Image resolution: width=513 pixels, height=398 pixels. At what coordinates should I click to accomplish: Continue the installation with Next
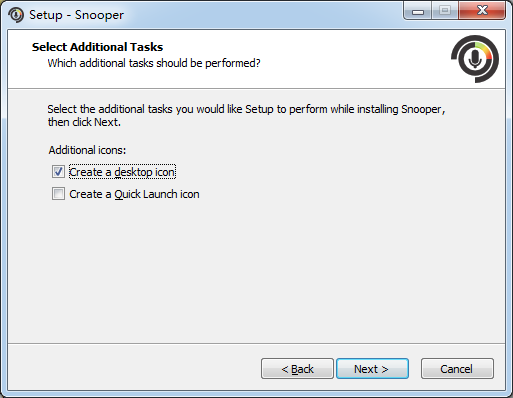[x=372, y=369]
